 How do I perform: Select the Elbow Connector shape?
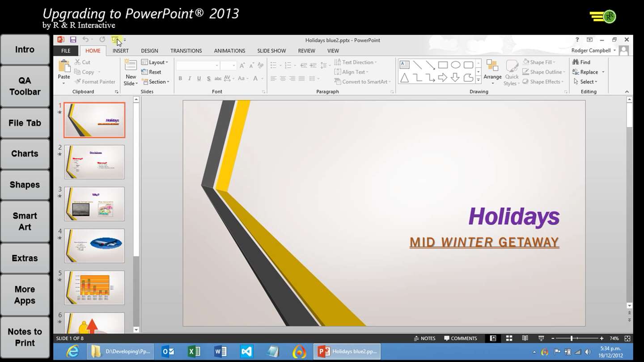pos(417,78)
